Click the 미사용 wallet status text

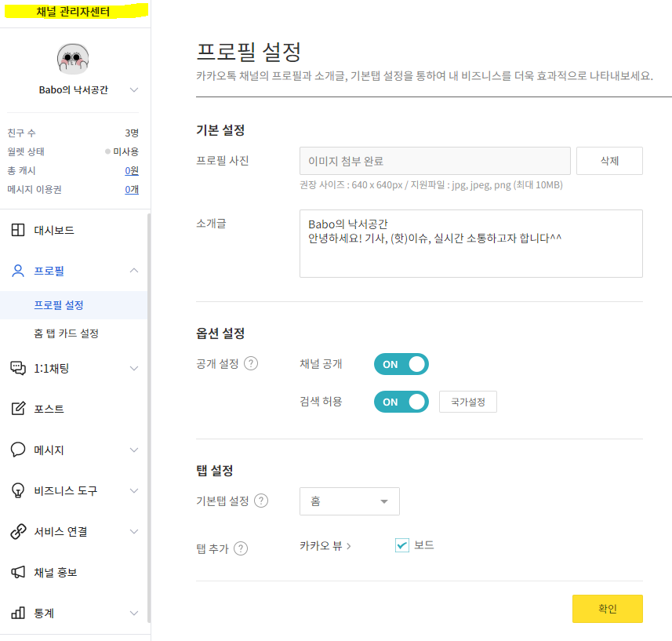tap(125, 151)
